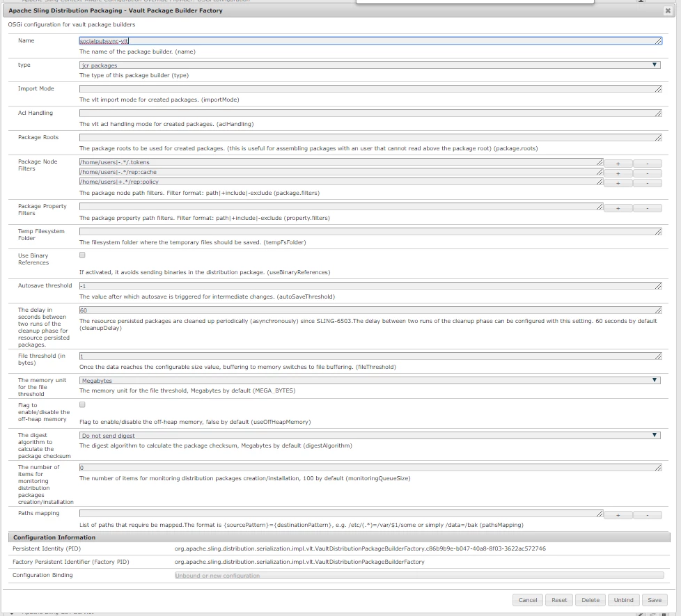681x616 pixels.
Task: Focus the Package Property Filters field
Action: [341, 207]
